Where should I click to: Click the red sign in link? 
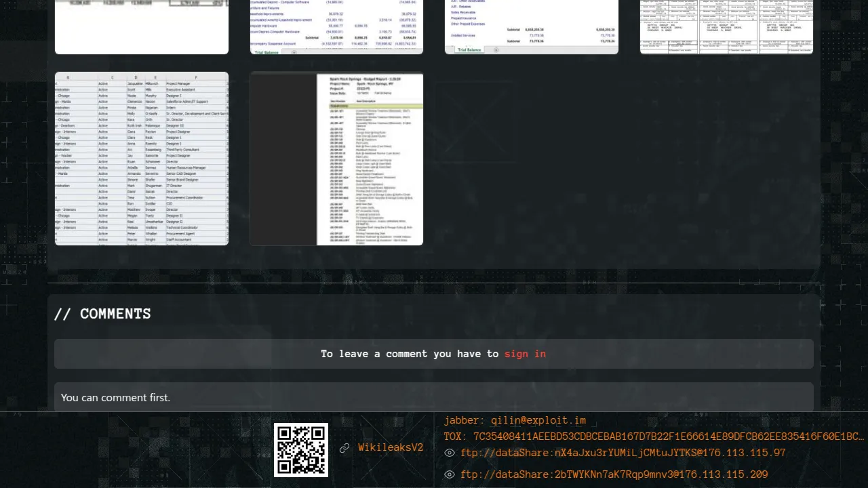tap(525, 354)
